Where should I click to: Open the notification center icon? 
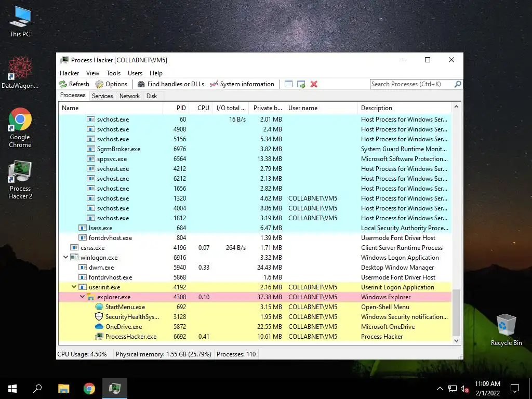(x=515, y=389)
